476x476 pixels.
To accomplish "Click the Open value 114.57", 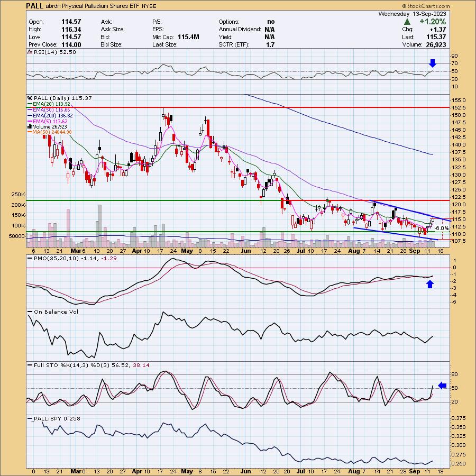I will [x=71, y=22].
